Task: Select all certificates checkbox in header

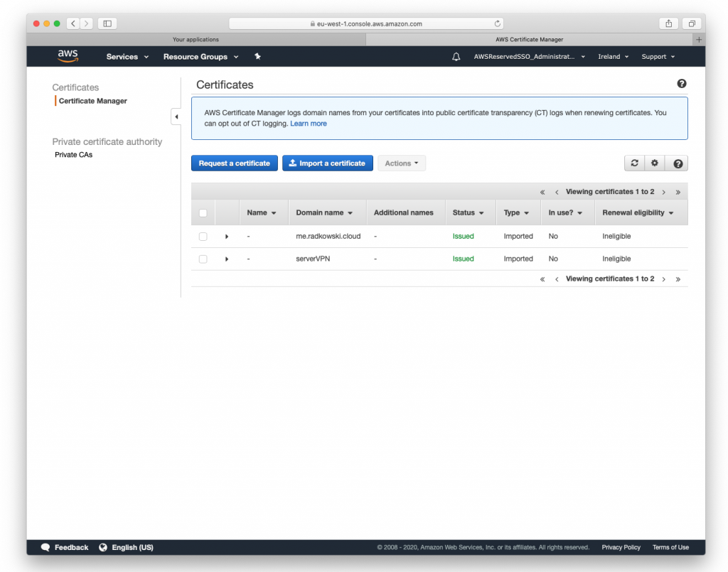Action: (x=203, y=213)
